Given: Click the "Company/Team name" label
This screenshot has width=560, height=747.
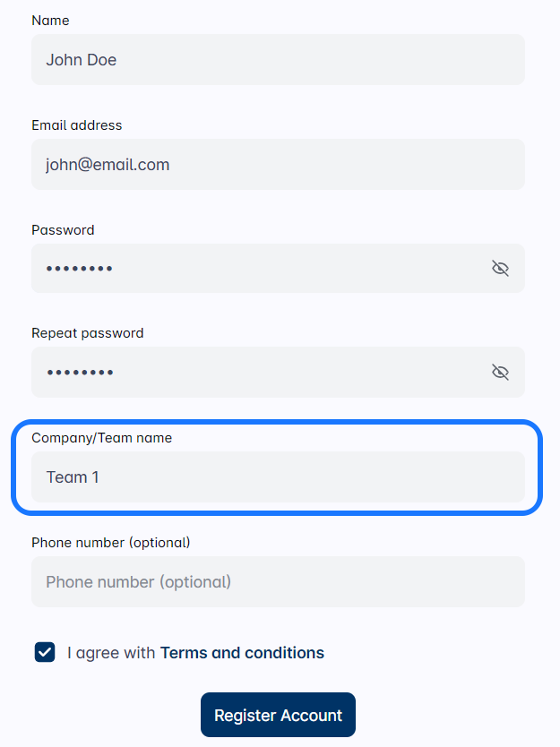Looking at the screenshot, I should 101,438.
